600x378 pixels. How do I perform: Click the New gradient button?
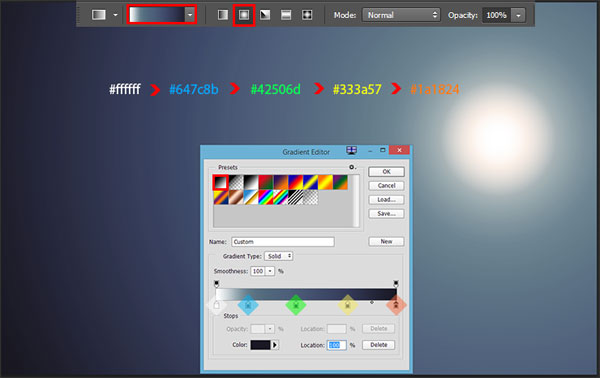(x=386, y=241)
